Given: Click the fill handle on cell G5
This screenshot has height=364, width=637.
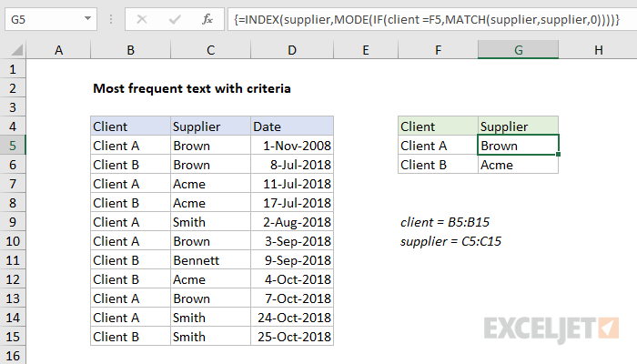Looking at the screenshot, I should click(x=558, y=155).
